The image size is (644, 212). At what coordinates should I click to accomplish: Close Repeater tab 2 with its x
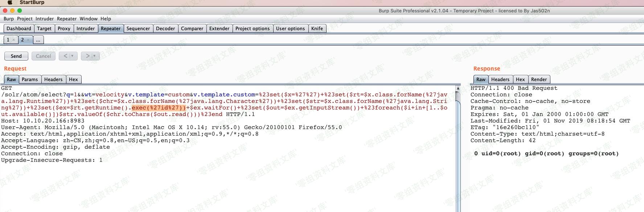(28, 40)
